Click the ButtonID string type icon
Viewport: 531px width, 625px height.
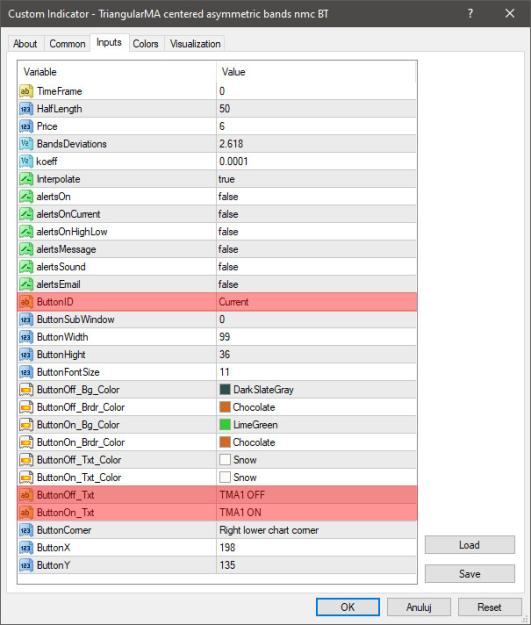pyautogui.click(x=26, y=302)
